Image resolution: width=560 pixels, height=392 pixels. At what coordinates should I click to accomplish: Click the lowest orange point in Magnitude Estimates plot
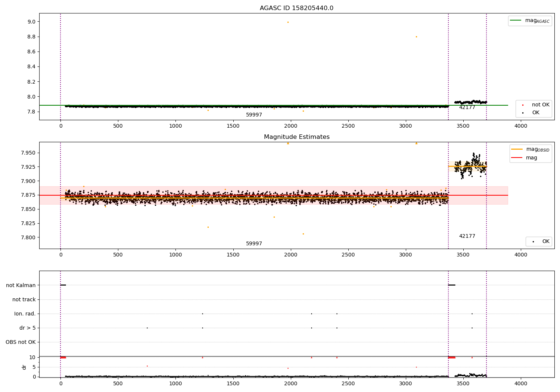(303, 234)
